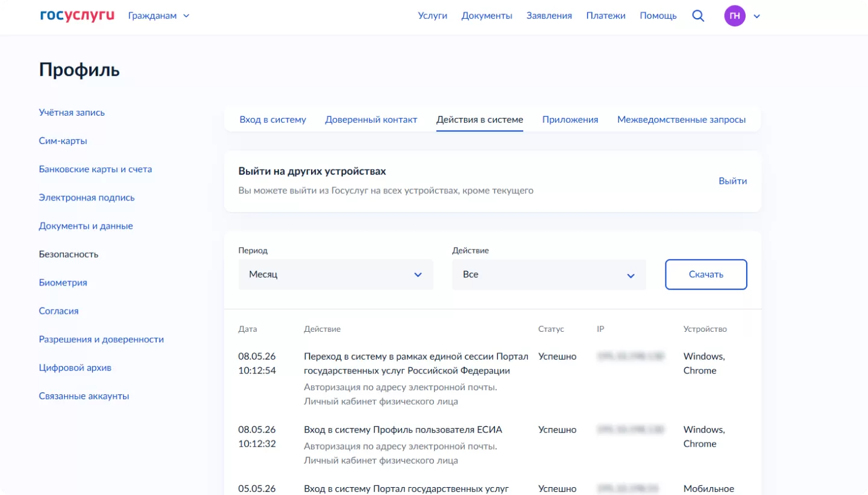Click Успешно status in the 10:12:54 row
Screen dimensions: 868x495
558,356
